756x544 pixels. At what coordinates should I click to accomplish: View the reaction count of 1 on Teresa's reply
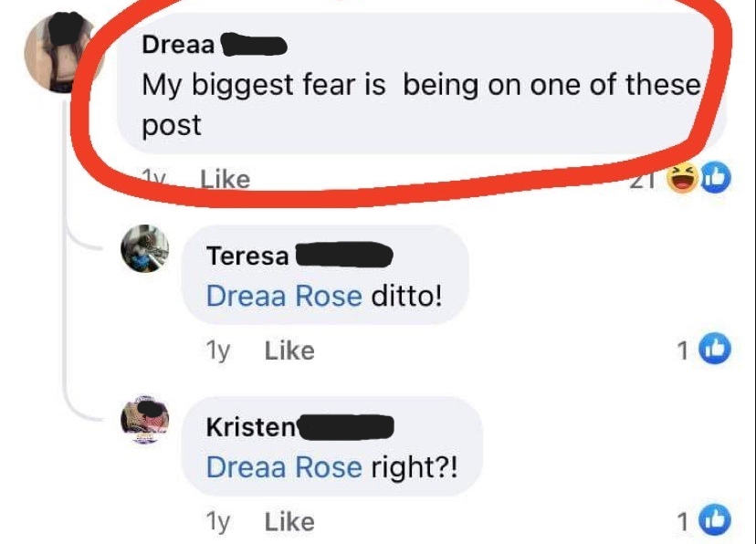(682, 350)
